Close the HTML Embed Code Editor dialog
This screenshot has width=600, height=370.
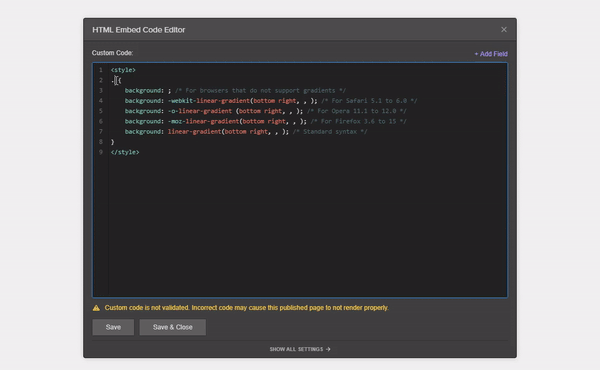point(504,29)
